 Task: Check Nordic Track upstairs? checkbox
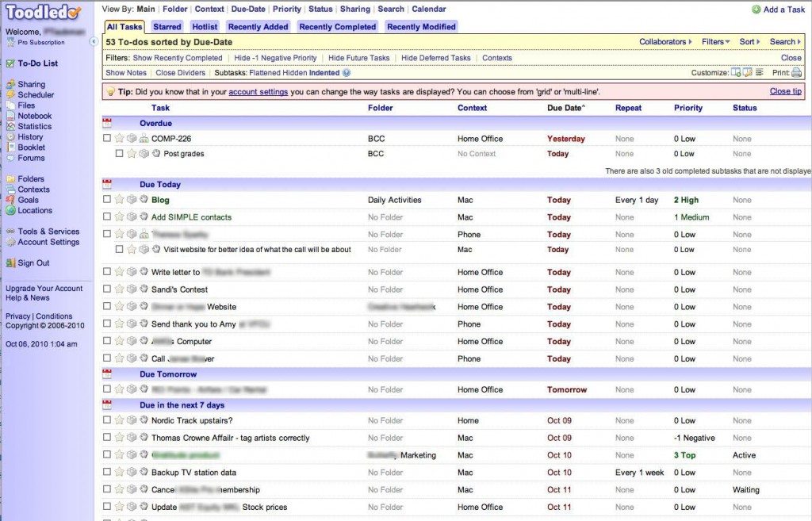click(x=107, y=420)
